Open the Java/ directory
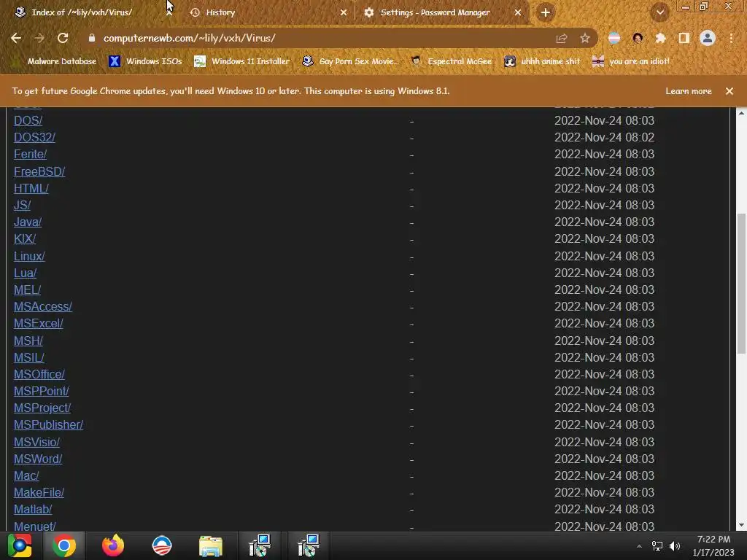Image resolution: width=747 pixels, height=560 pixels. click(28, 222)
